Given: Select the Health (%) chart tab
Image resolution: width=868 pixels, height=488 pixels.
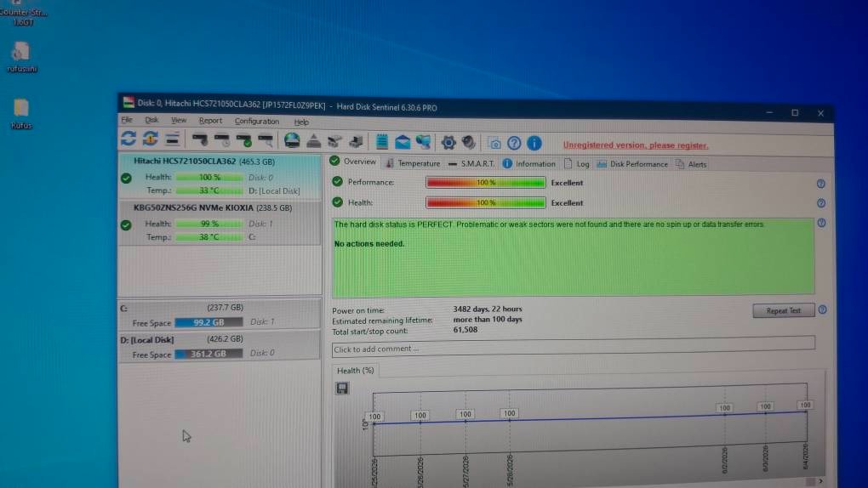Looking at the screenshot, I should tap(356, 370).
